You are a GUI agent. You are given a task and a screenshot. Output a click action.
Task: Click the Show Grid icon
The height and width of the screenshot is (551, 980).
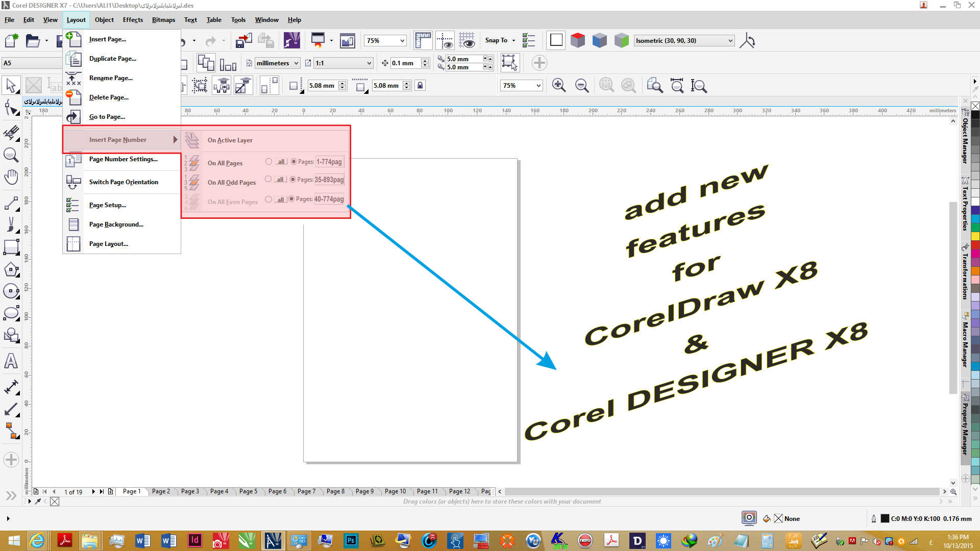click(x=467, y=40)
